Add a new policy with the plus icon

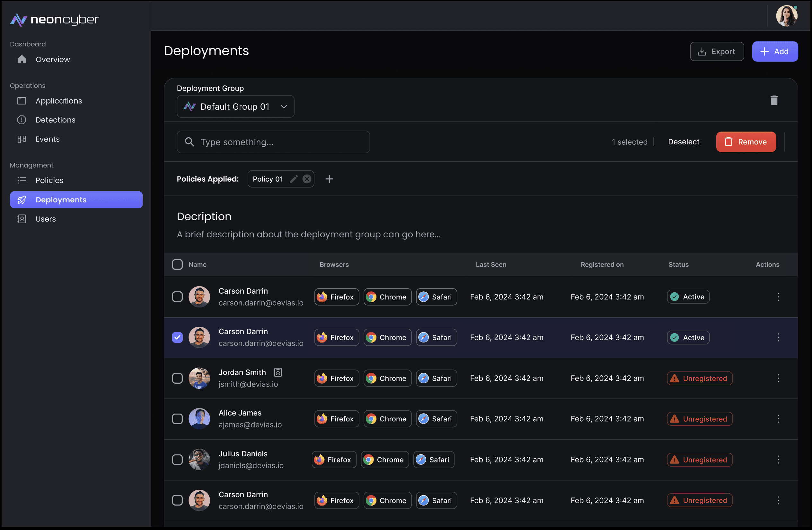[329, 179]
